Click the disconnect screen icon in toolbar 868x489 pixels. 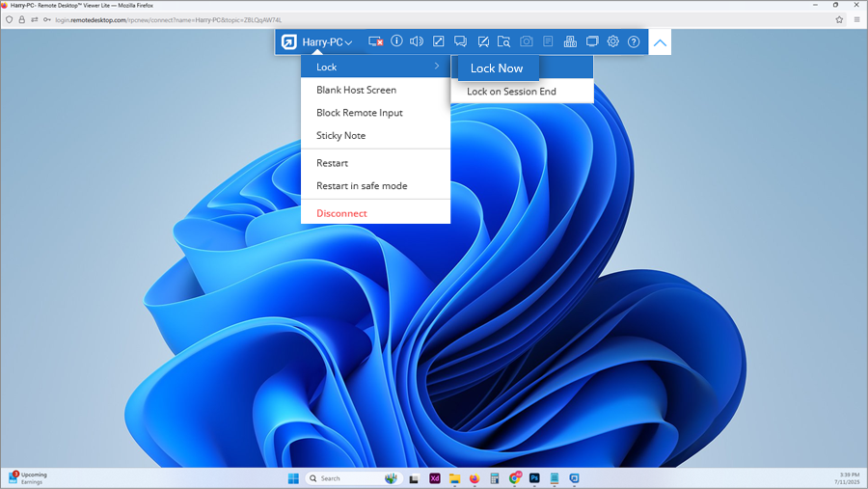(376, 41)
